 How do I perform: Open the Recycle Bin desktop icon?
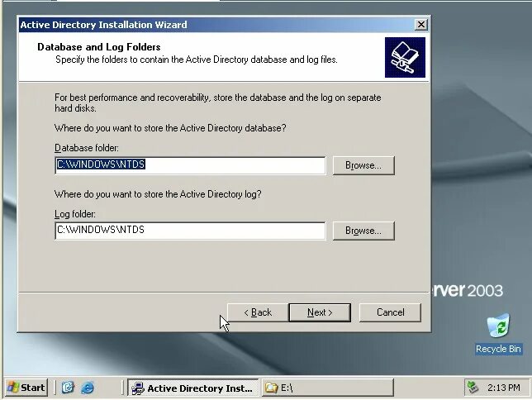[x=498, y=334]
